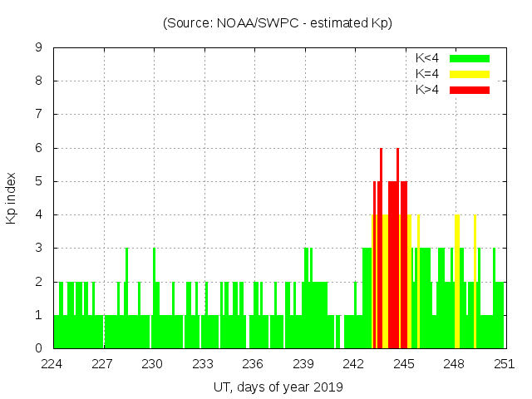This screenshot has width=532, height=399.
Task: Select the x-axis tick label 245
Action: coord(404,364)
